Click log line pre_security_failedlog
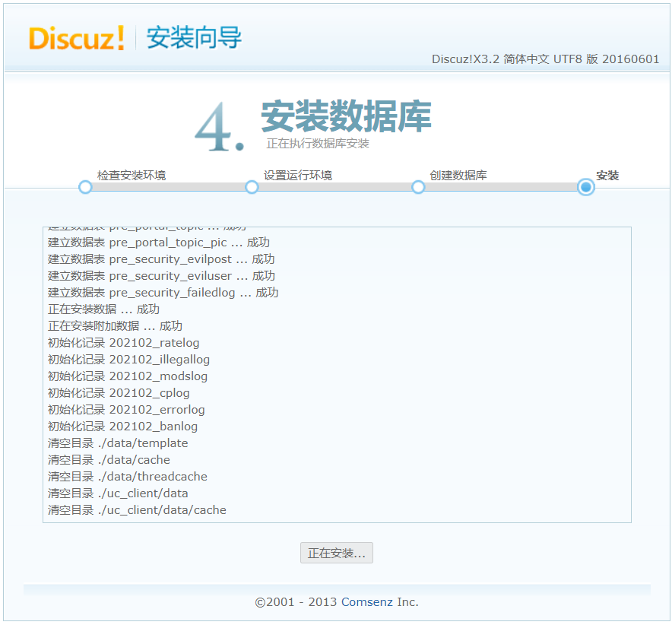The height and width of the screenshot is (625, 672). pos(163,293)
